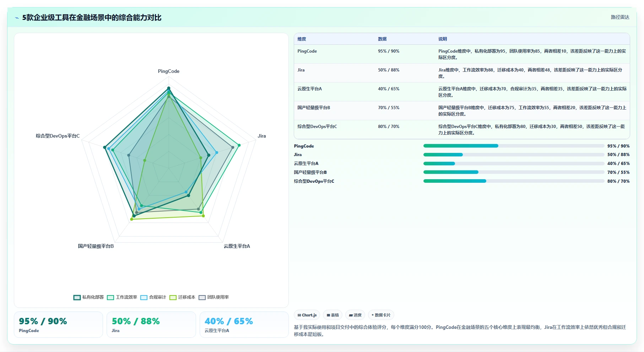Toggle the 团队使用率 legend item
The image size is (644, 352).
(x=214, y=297)
